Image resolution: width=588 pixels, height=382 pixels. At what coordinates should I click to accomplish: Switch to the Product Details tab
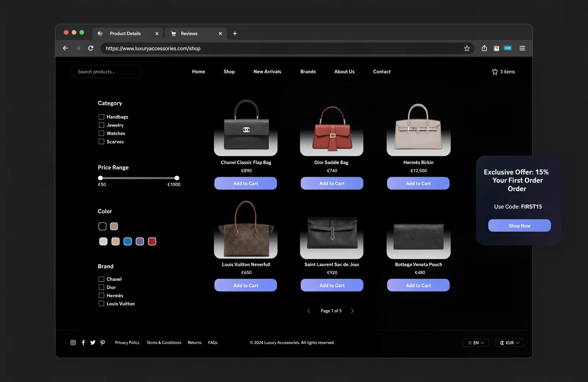(x=128, y=33)
